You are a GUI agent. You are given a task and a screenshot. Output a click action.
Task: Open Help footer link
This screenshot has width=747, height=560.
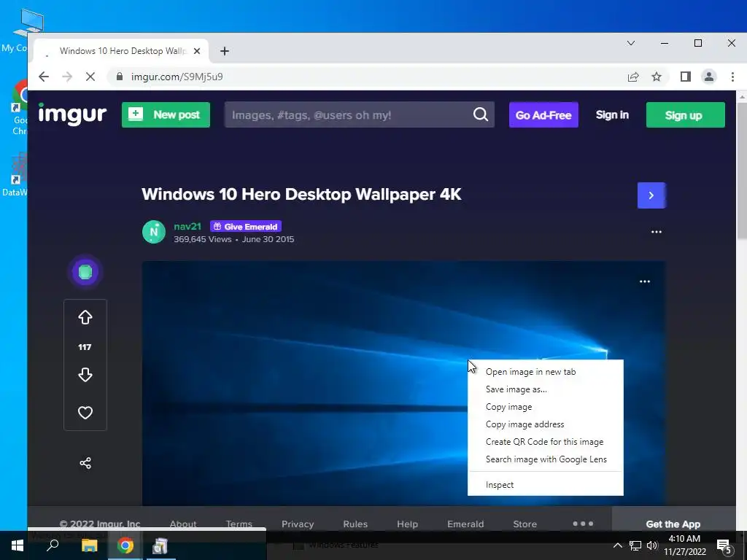pos(407,524)
